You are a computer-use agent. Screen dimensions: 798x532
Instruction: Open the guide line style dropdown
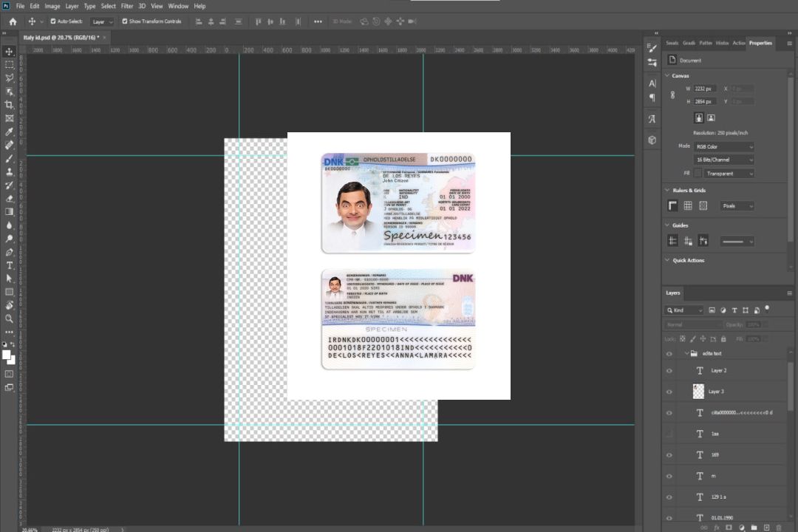(737, 242)
